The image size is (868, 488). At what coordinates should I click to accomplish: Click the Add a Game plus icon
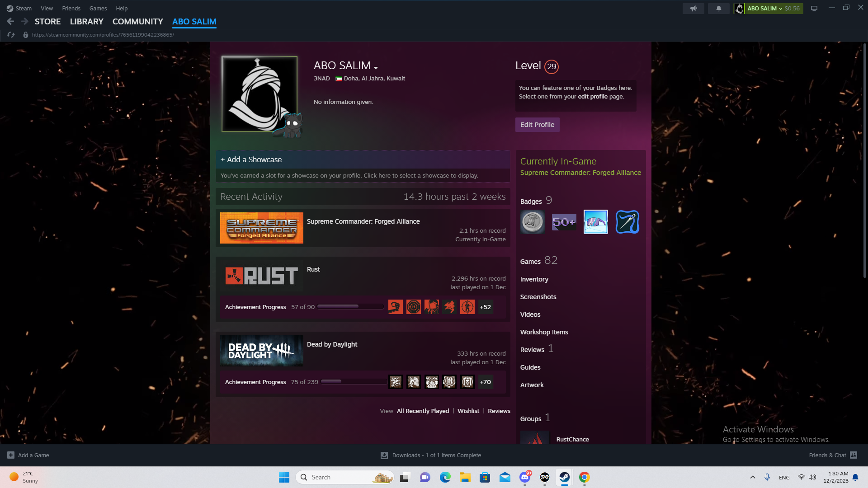coord(11,455)
